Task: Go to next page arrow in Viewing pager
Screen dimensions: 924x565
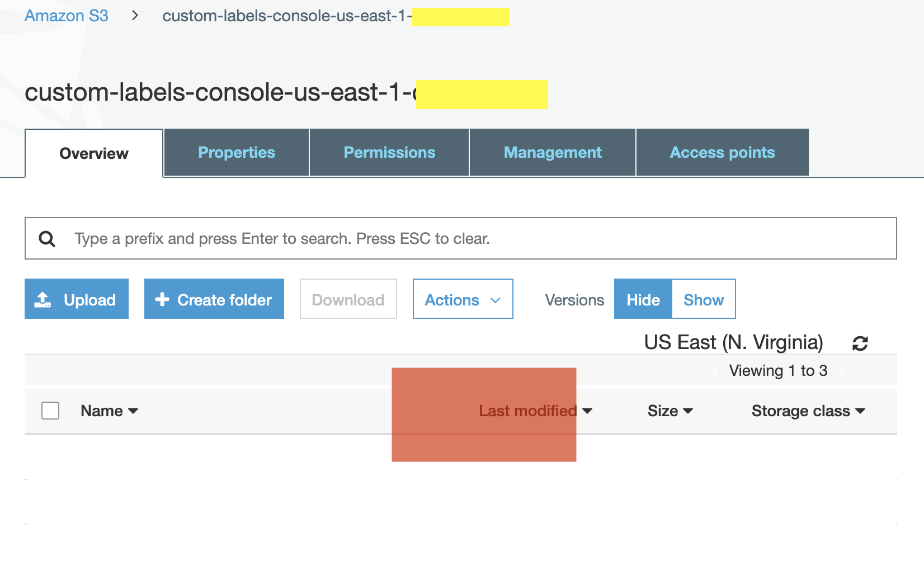Action: coord(841,370)
